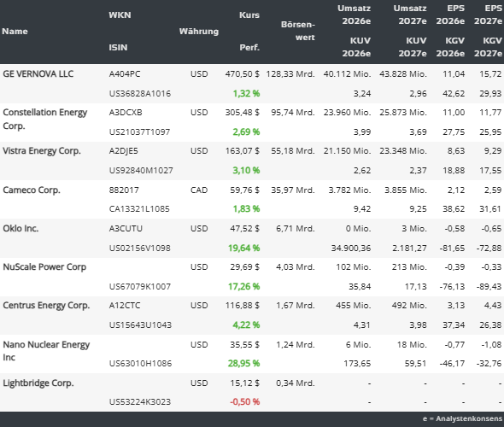Click Cameco KGV value 38,62
The width and height of the screenshot is (504, 427).
point(454,209)
